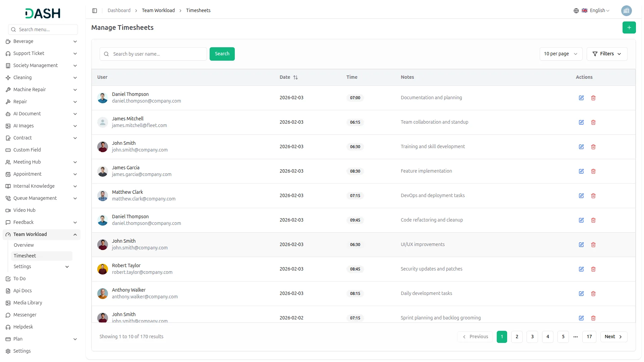Toggle the sidebar collapse icon
The image size is (644, 362).
pos(95,11)
